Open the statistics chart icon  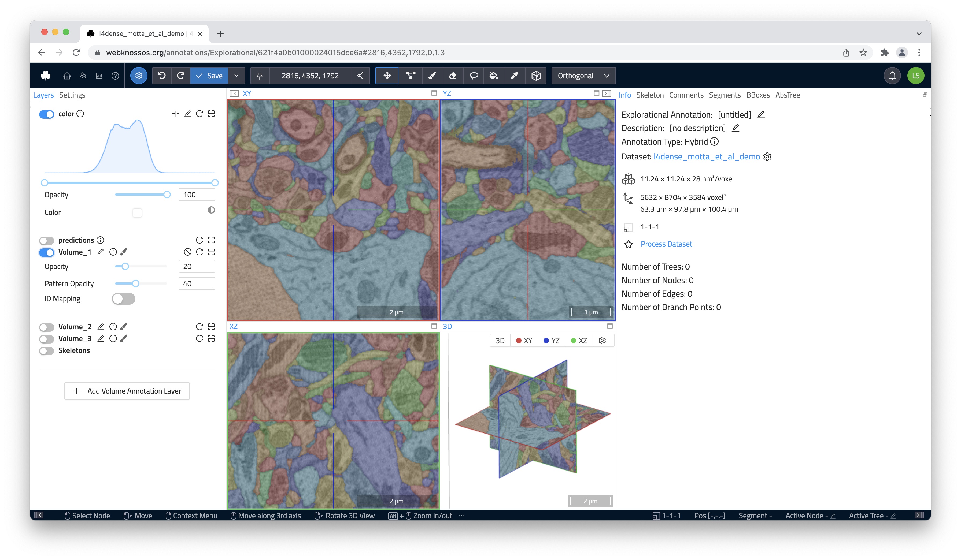point(99,76)
